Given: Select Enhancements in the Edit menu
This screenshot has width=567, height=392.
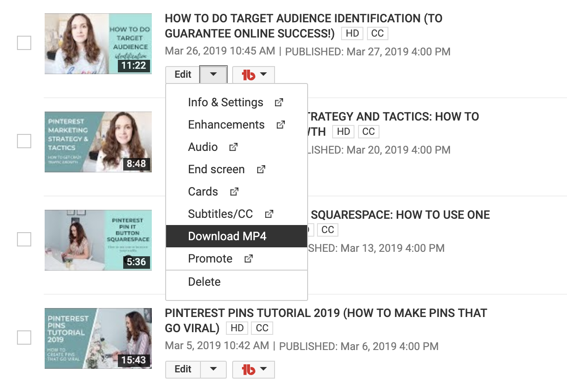Looking at the screenshot, I should 236,125.
